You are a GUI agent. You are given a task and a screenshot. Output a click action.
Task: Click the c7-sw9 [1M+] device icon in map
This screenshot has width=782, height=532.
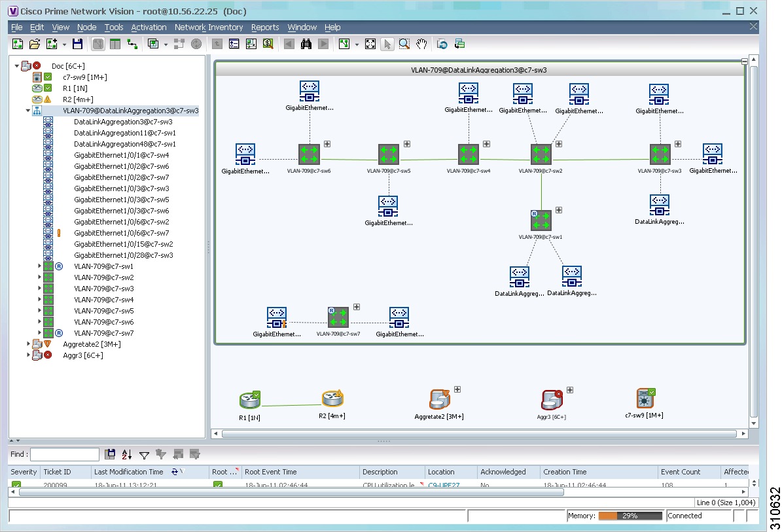point(645,399)
